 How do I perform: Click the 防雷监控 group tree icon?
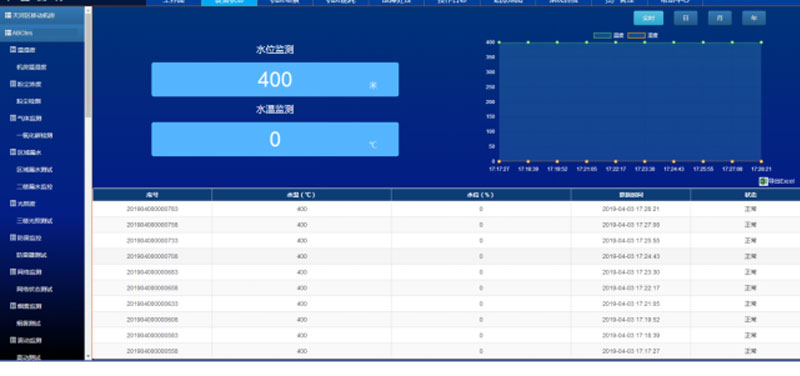pos(13,237)
